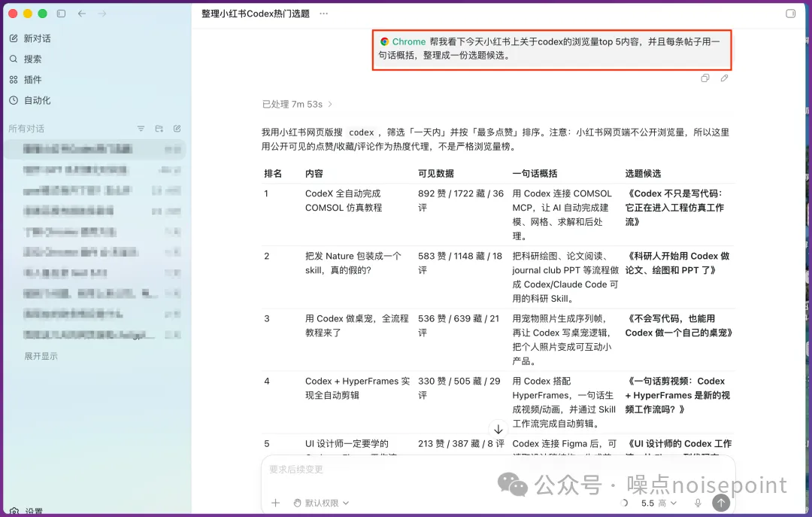Open the three-dot menu beside chat title
Viewport: 812px width, 517px height.
click(323, 14)
